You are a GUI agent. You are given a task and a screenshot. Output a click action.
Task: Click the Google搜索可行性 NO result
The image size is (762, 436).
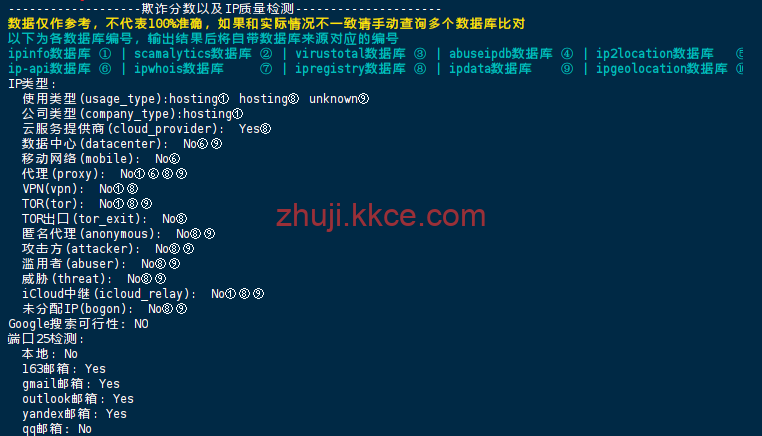click(x=141, y=324)
